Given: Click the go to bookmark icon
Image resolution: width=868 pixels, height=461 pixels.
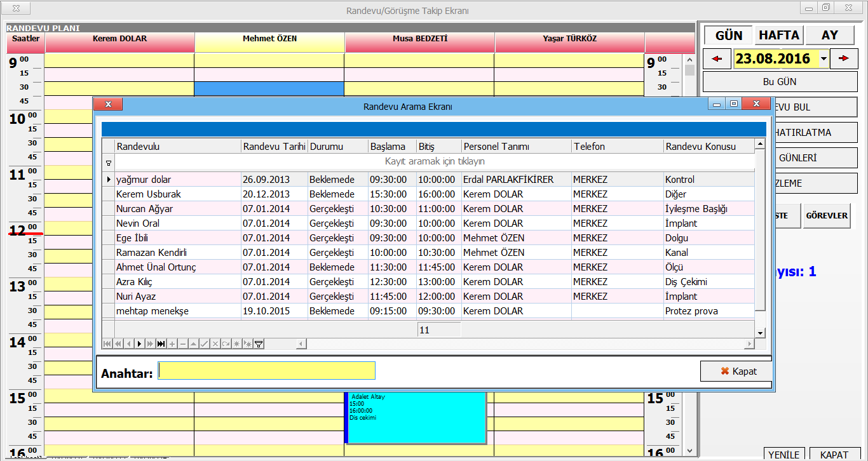Looking at the screenshot, I should [x=247, y=344].
